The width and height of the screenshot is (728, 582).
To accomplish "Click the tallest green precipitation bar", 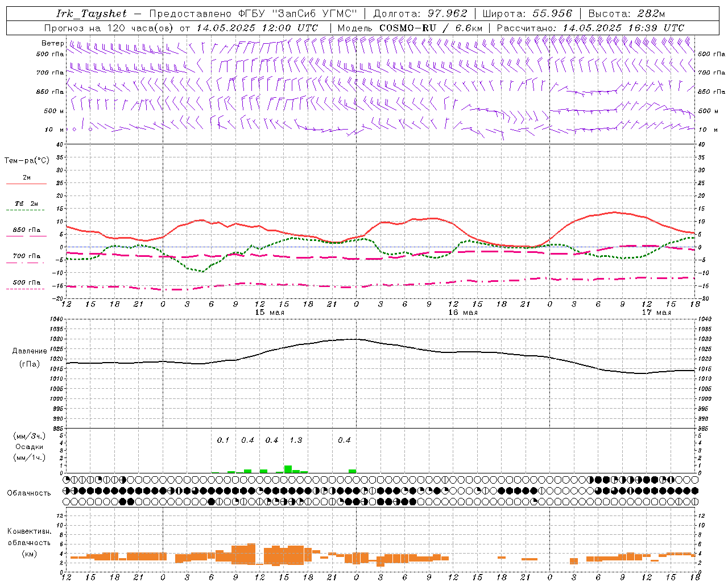I will click(x=288, y=469).
